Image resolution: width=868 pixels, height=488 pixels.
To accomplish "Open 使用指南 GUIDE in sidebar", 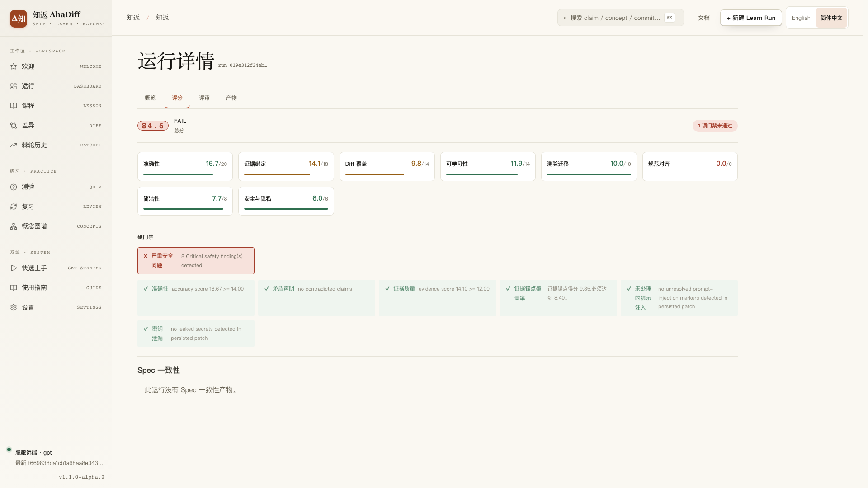I will coord(56,288).
